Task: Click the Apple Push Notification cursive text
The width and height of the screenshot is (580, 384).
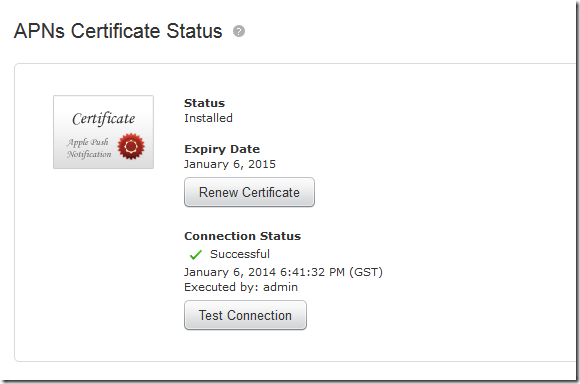Action: [x=89, y=148]
